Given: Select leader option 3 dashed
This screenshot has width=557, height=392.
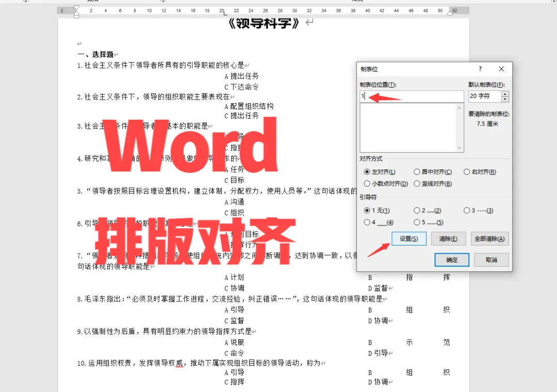Looking at the screenshot, I should tap(479, 211).
